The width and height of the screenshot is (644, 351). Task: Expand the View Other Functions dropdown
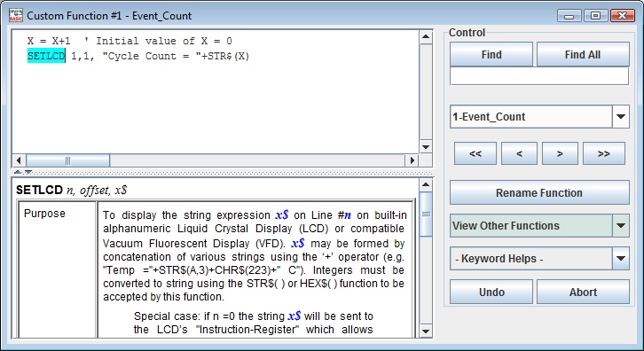click(x=621, y=226)
